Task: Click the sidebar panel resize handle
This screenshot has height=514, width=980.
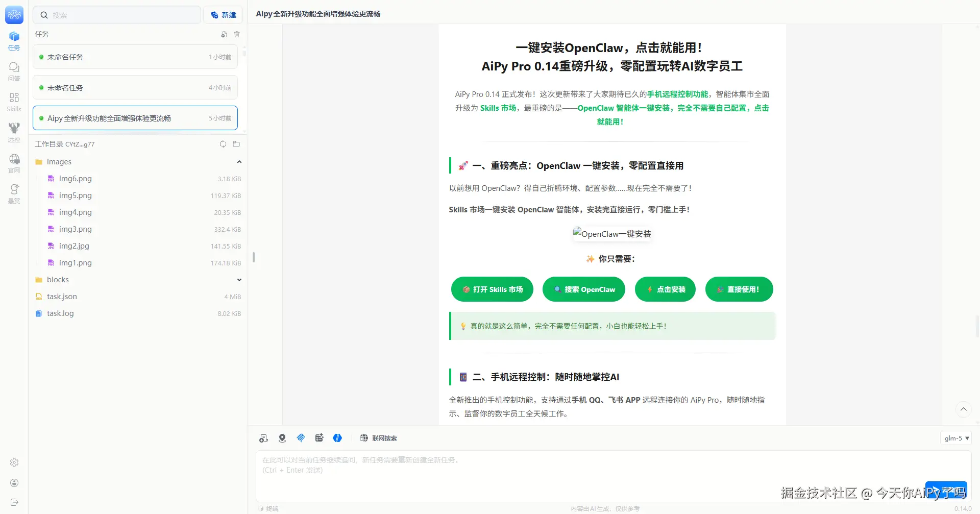Action: coord(254,257)
